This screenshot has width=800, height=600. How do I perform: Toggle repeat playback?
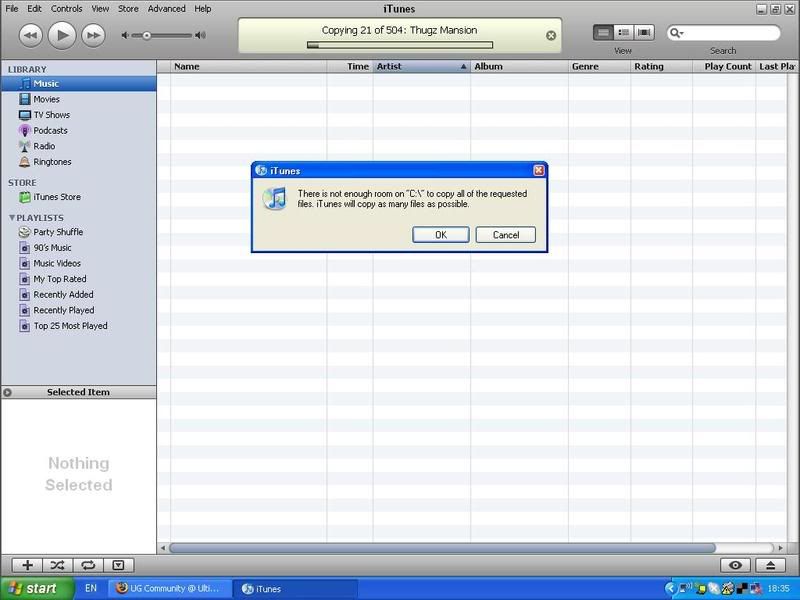click(x=88, y=565)
